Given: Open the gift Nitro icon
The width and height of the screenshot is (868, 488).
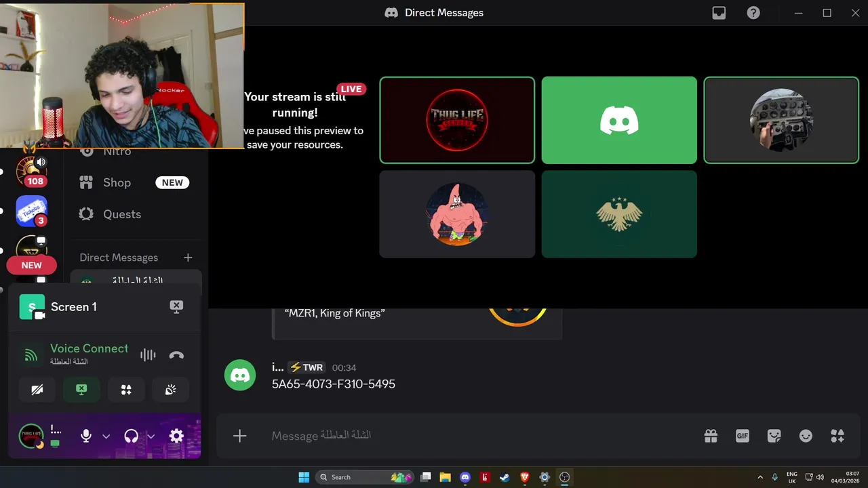Looking at the screenshot, I should pos(711,436).
